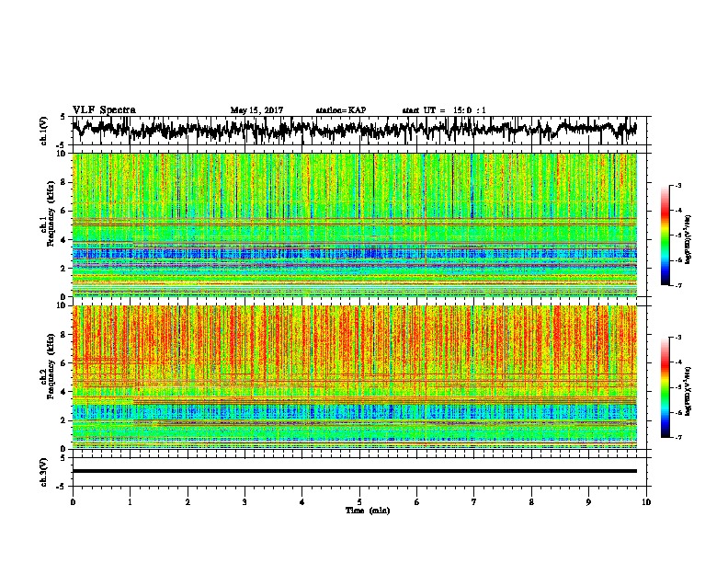Click inside the ch.2 spectrogram panel
Screen dimensions: 728x563
pos(354,377)
